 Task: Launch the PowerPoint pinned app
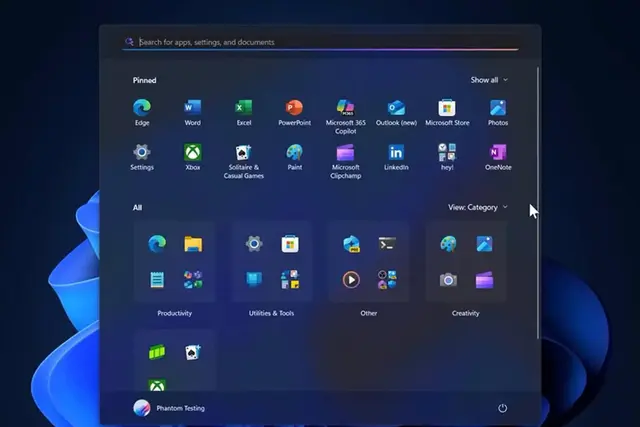(294, 112)
